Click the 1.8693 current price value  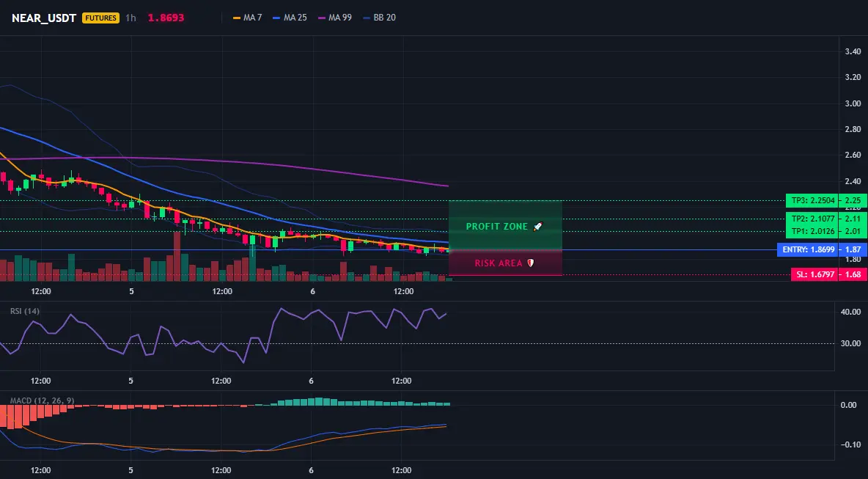(166, 18)
